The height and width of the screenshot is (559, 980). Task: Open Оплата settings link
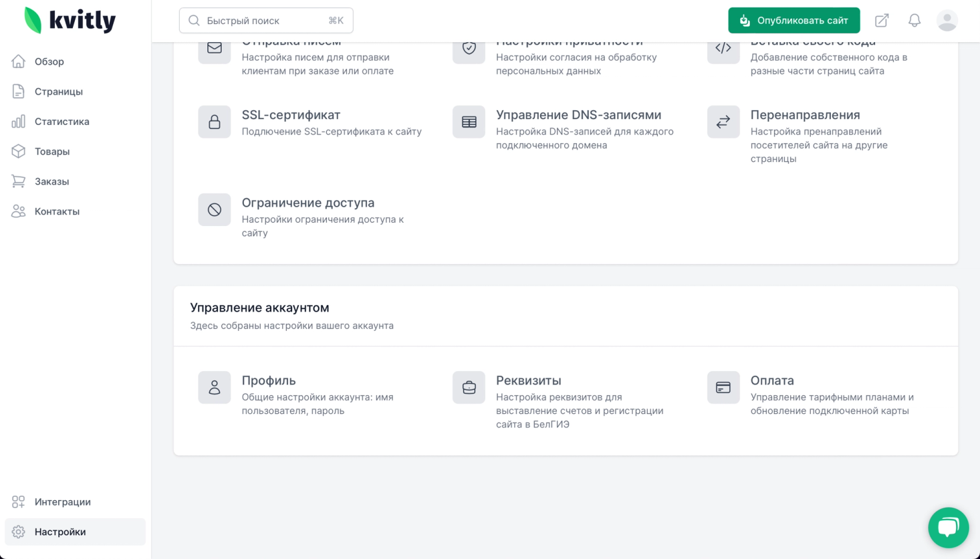point(772,380)
